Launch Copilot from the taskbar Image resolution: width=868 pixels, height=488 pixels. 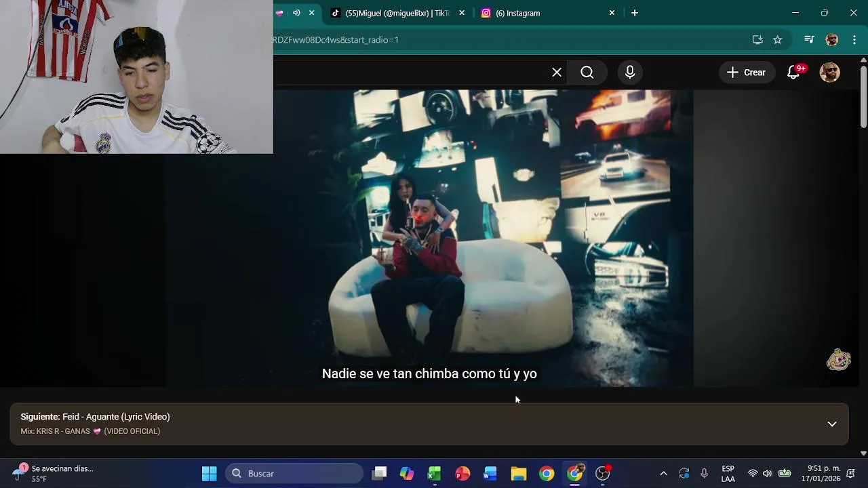(x=407, y=474)
